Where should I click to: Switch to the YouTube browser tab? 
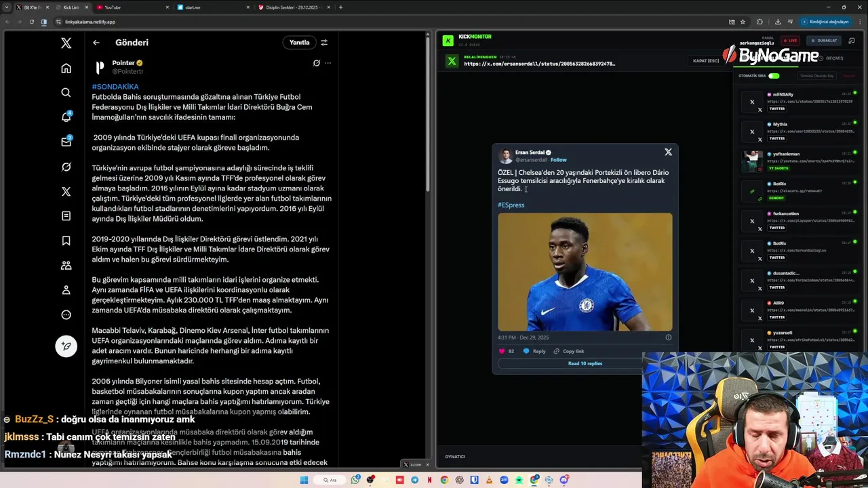click(132, 7)
